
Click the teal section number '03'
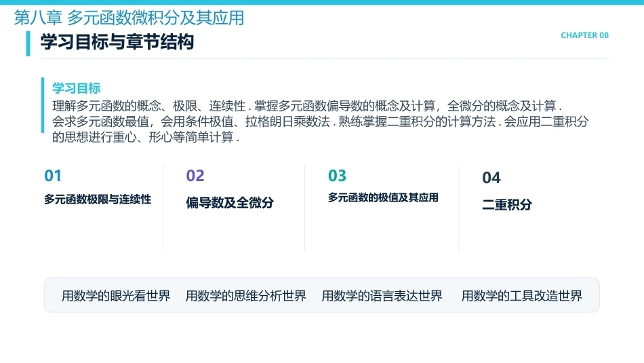pyautogui.click(x=337, y=176)
